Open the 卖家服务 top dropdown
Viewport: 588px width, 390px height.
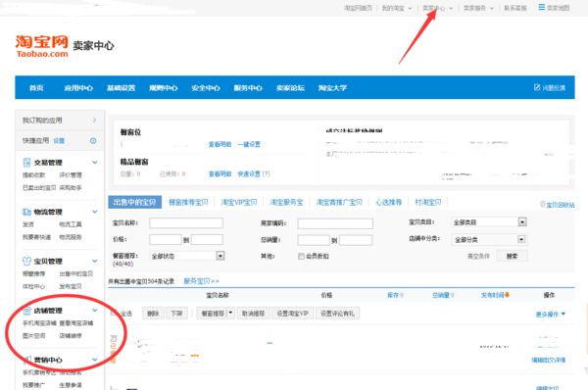point(478,8)
